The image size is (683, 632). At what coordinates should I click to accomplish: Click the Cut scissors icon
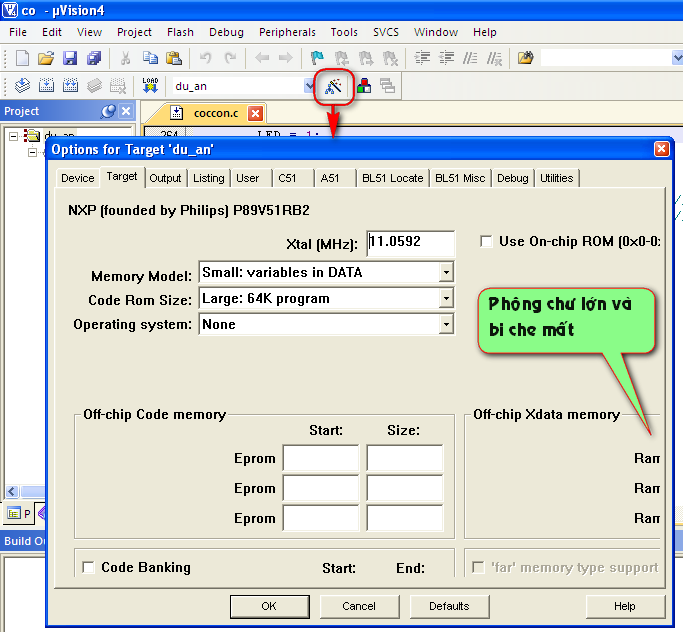125,57
